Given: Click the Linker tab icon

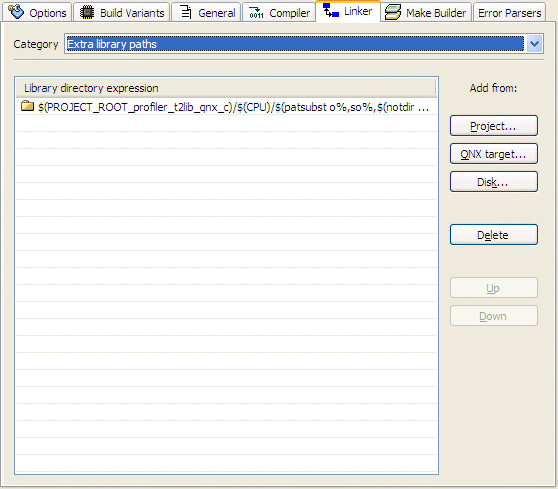Looking at the screenshot, I should tap(331, 10).
